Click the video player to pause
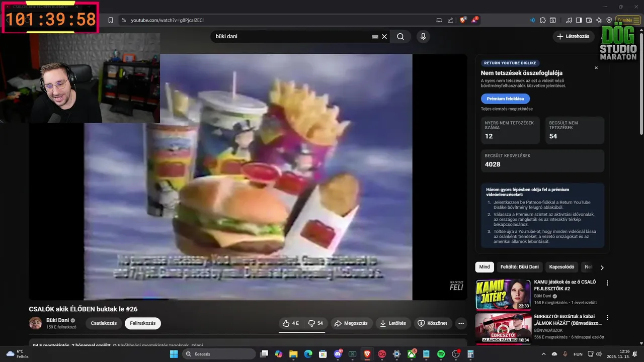644x362 pixels. (x=248, y=177)
